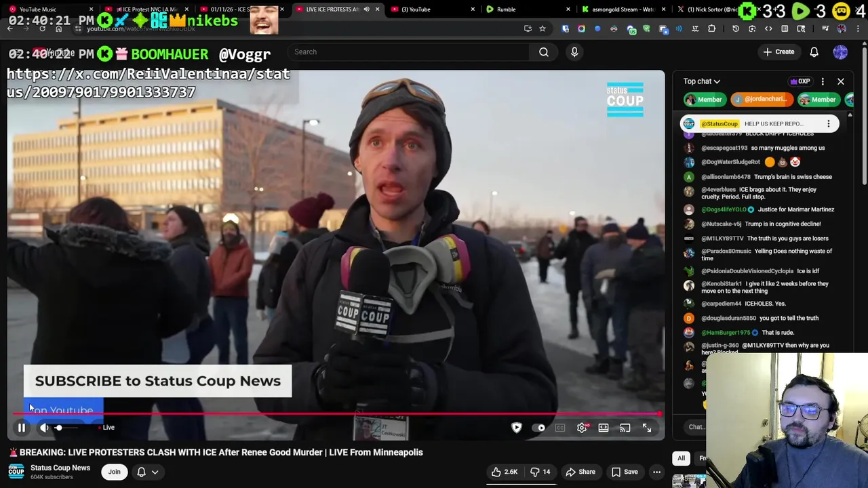Open live chat options menu
The width and height of the screenshot is (868, 488).
click(x=823, y=81)
